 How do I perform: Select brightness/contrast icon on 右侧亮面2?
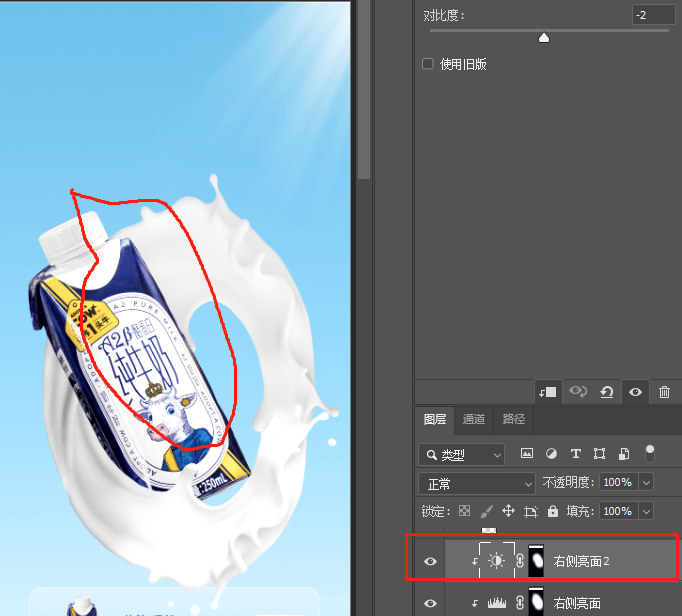pyautogui.click(x=497, y=560)
